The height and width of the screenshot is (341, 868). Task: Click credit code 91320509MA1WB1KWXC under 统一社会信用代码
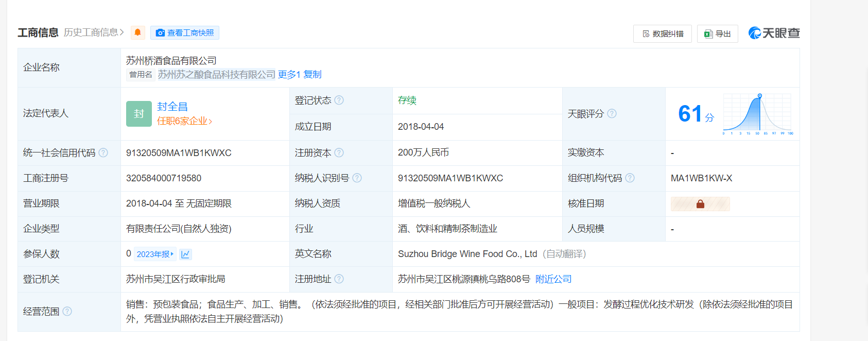coord(179,153)
